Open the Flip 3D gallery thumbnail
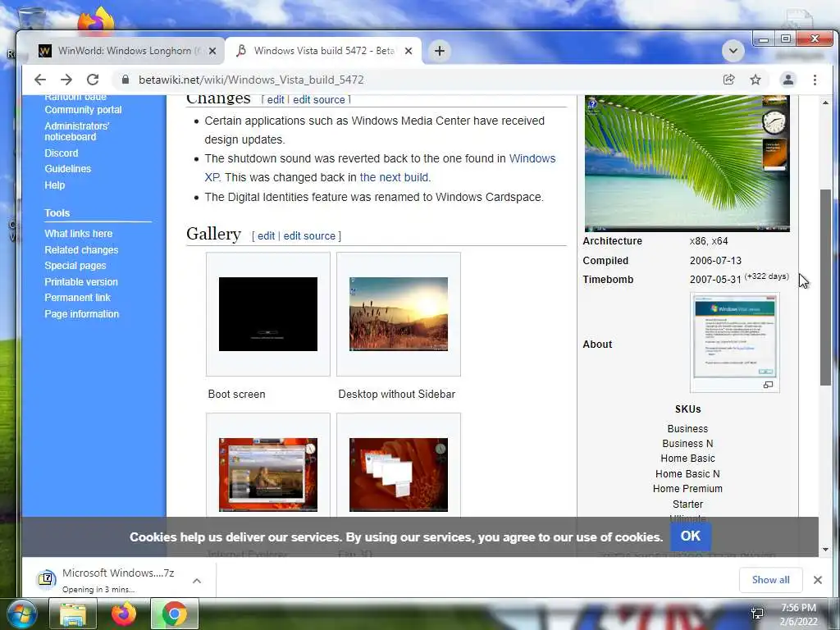 coord(399,475)
